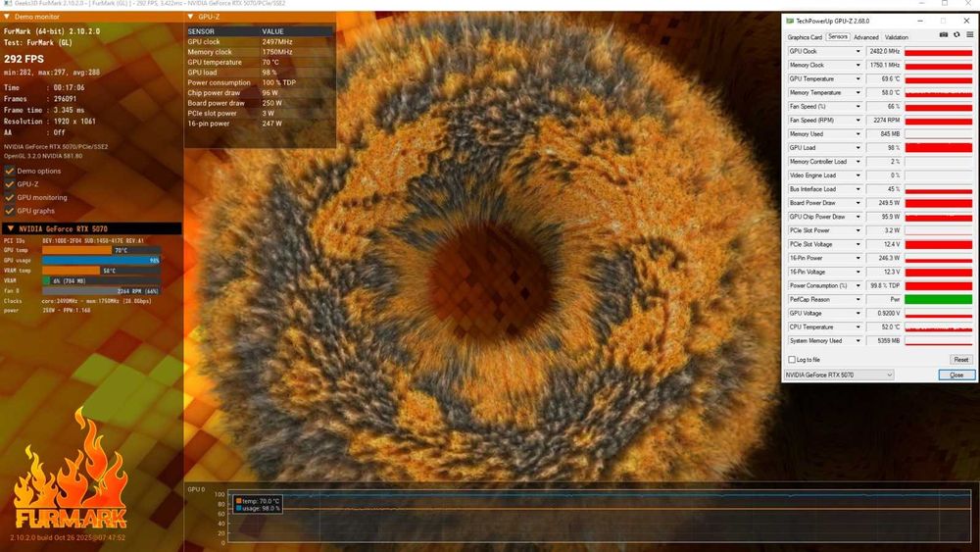Click the FurMark title bar app icon

click(x=8, y=3)
